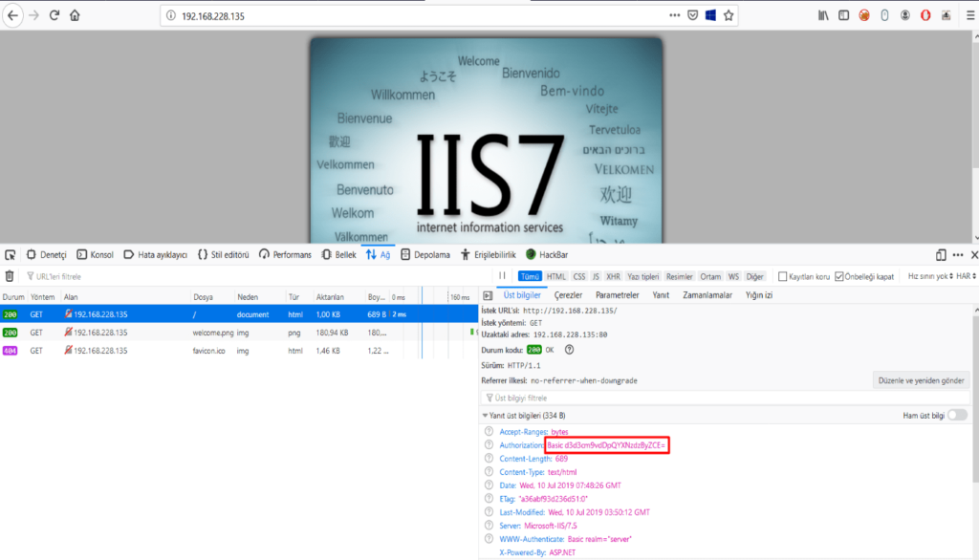979x560 pixels.
Task: Uncheck the Önbelleği kapat checkbox
Action: point(839,276)
